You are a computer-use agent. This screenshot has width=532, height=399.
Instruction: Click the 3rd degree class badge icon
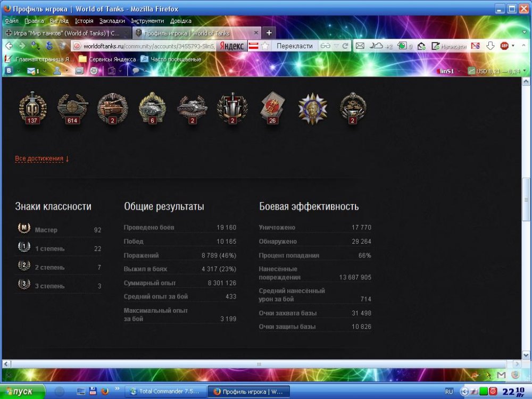(x=24, y=284)
